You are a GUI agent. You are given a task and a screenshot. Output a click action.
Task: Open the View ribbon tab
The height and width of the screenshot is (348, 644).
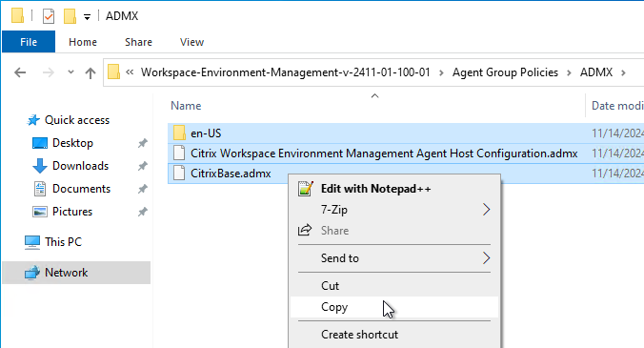[x=191, y=42]
